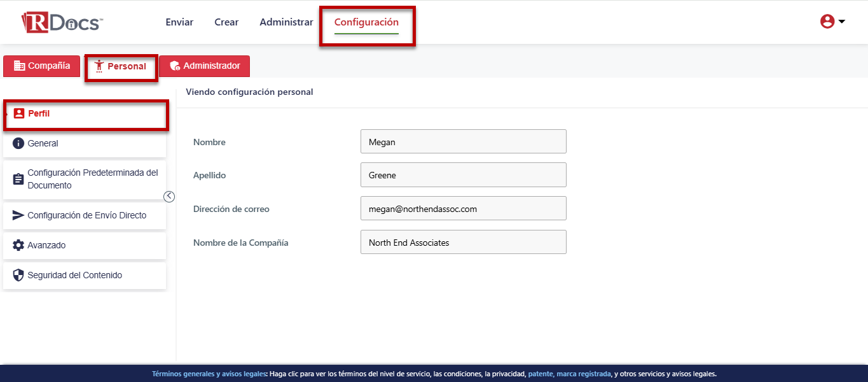The height and width of the screenshot is (382, 868).
Task: Select the Personal settings tab
Action: click(x=121, y=67)
